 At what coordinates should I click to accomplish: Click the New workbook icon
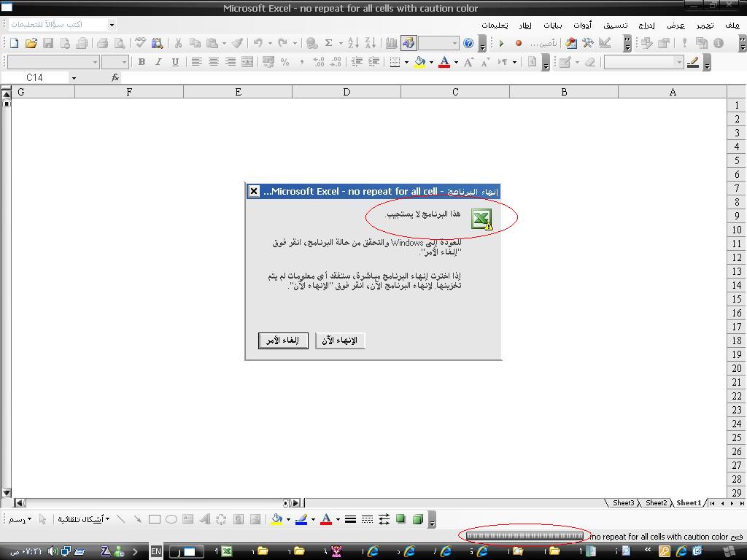pos(14,43)
